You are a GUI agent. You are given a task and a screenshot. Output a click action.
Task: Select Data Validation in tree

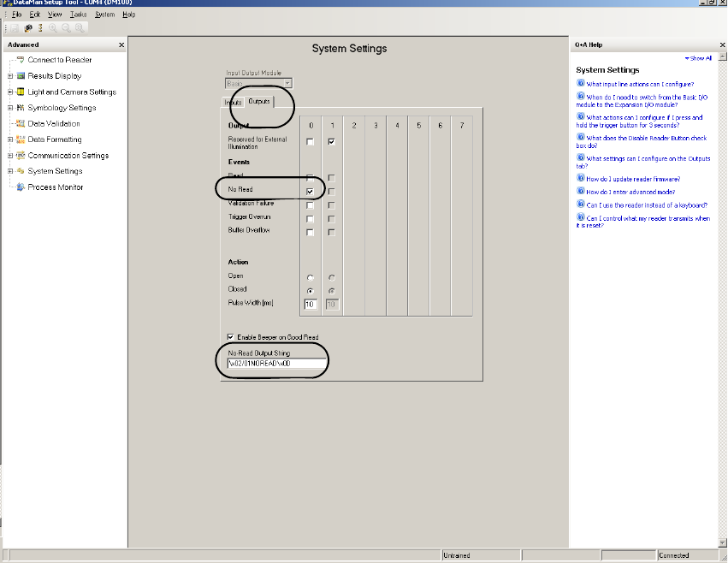pos(54,123)
